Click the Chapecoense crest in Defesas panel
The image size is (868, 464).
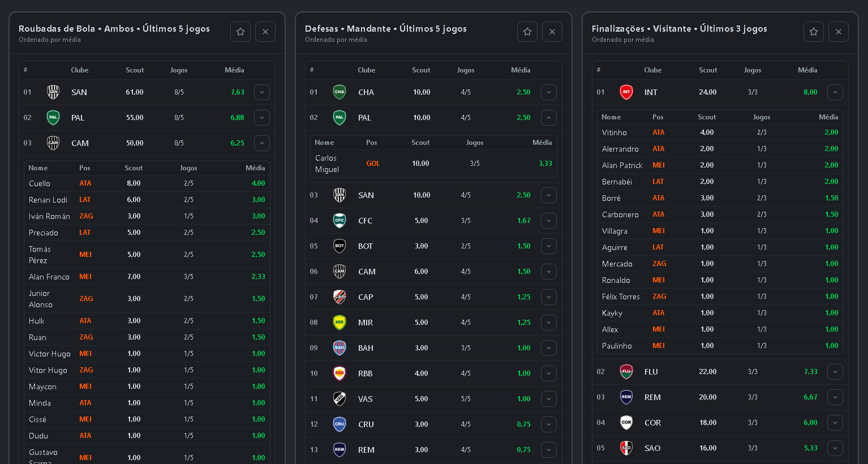click(339, 92)
